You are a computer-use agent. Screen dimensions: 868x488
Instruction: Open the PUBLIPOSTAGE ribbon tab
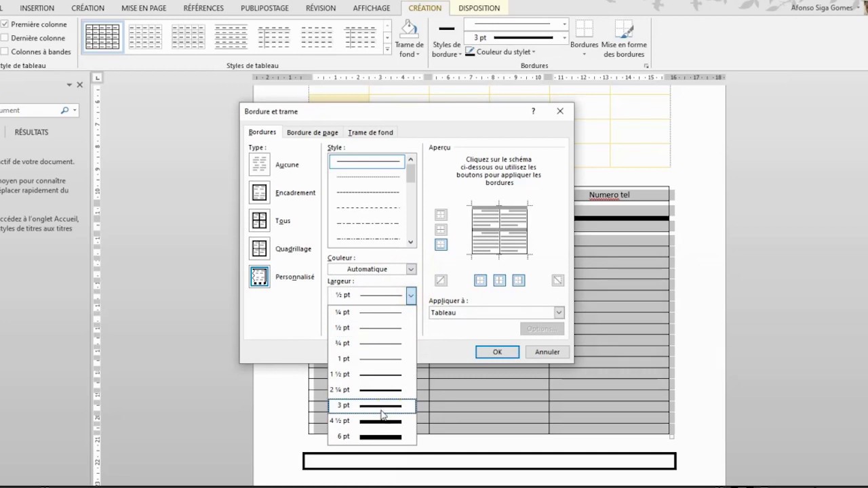point(264,8)
